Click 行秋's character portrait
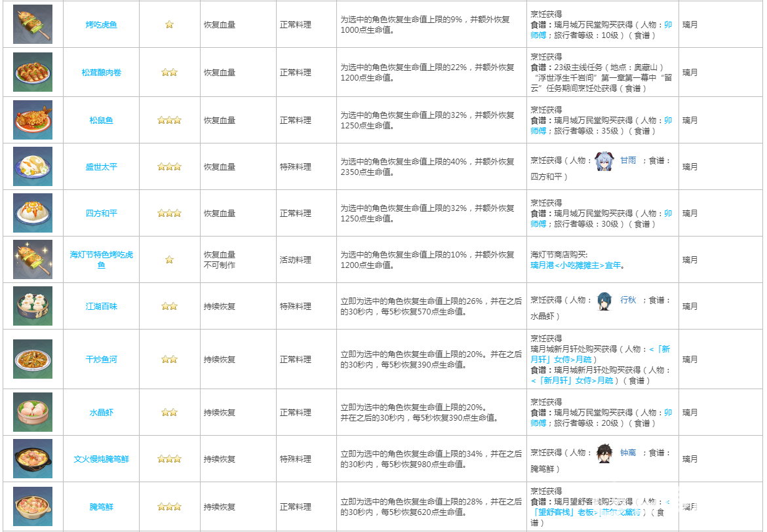Screen dimensions: 767x532 pos(604,300)
